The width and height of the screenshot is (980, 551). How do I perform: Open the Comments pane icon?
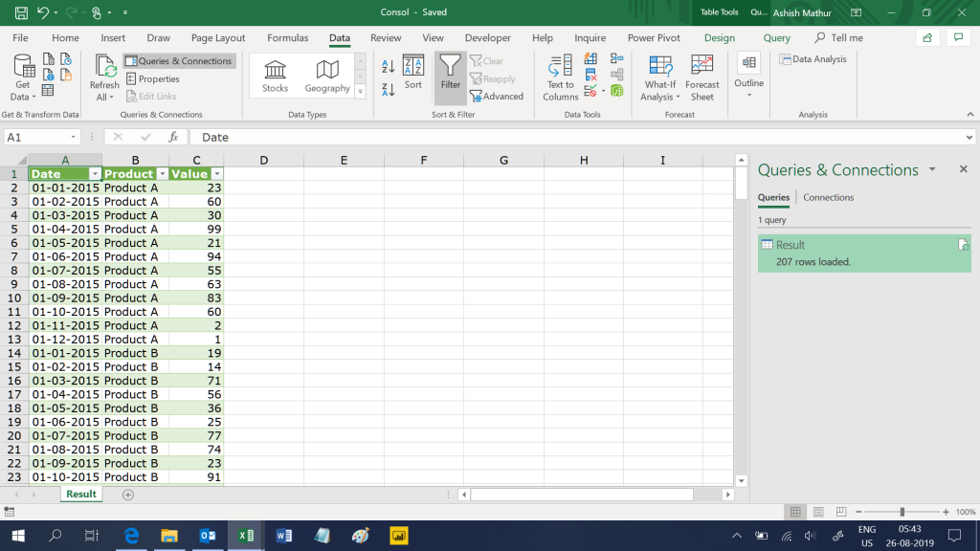click(958, 38)
